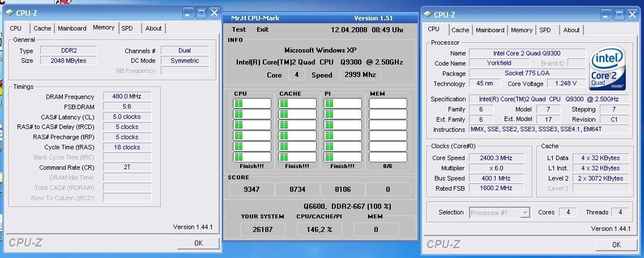Screen dimensions: 644x258
Task: Click the first PI progress bar
Action: [343, 104]
